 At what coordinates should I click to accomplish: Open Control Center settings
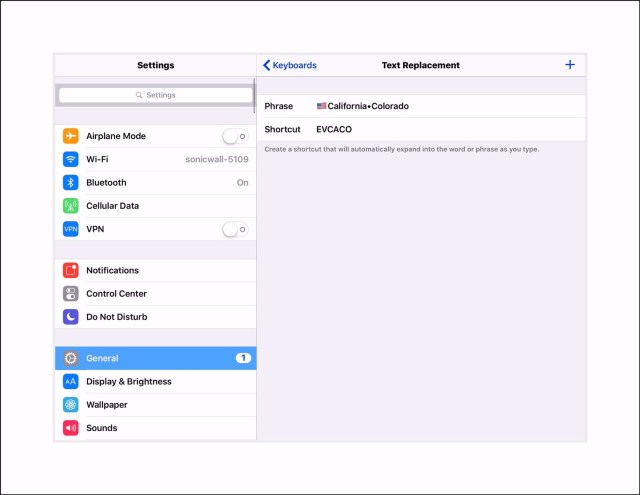[x=156, y=293]
